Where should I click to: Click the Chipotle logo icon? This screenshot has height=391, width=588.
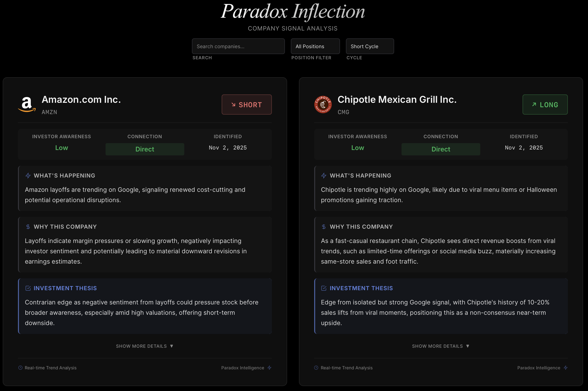point(323,105)
